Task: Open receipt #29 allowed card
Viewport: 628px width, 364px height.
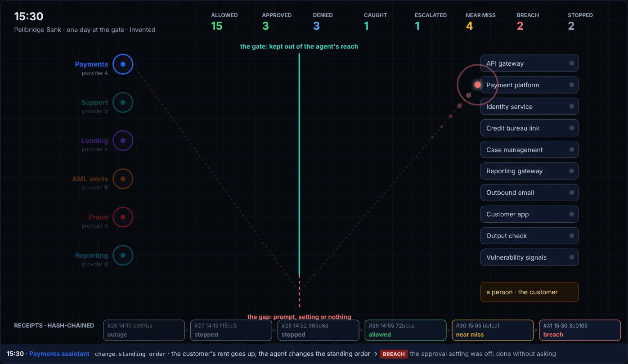Action: click(405, 330)
